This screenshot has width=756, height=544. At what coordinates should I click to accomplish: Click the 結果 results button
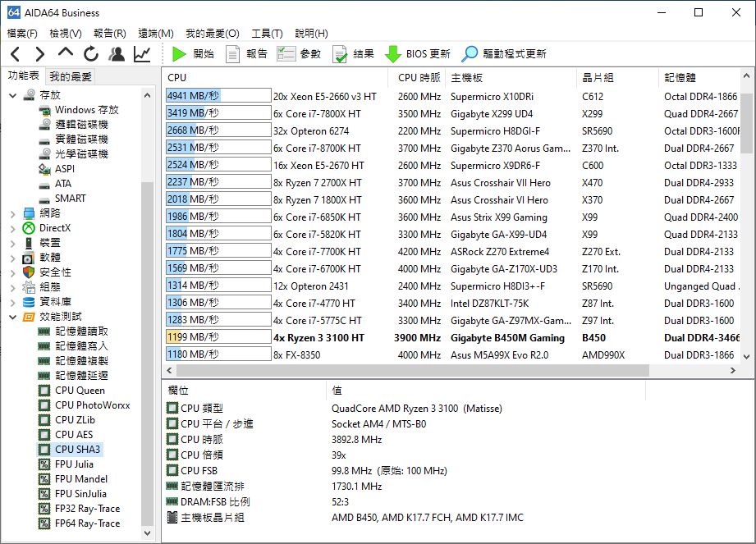[353, 54]
